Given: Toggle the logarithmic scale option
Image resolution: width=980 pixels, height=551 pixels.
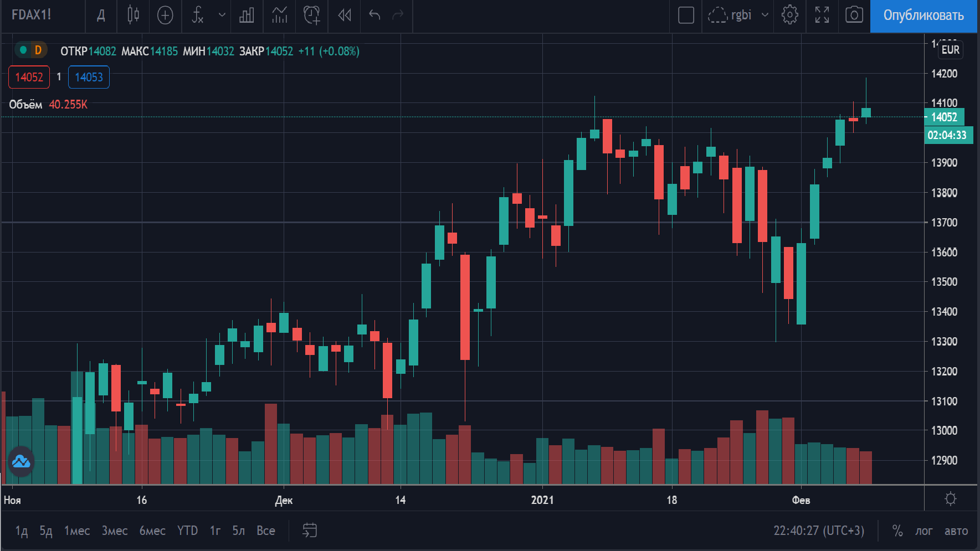Looking at the screenshot, I should click(923, 531).
